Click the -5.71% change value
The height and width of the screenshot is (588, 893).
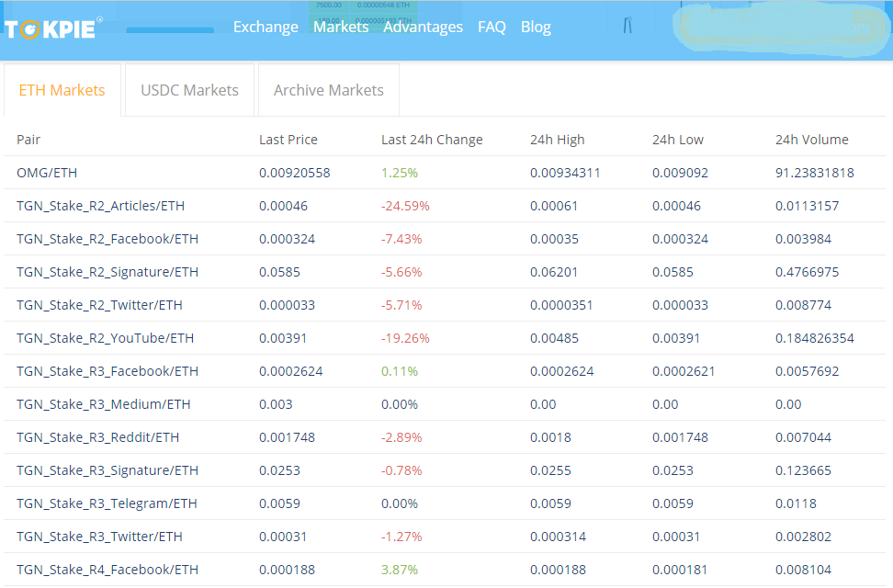click(401, 305)
